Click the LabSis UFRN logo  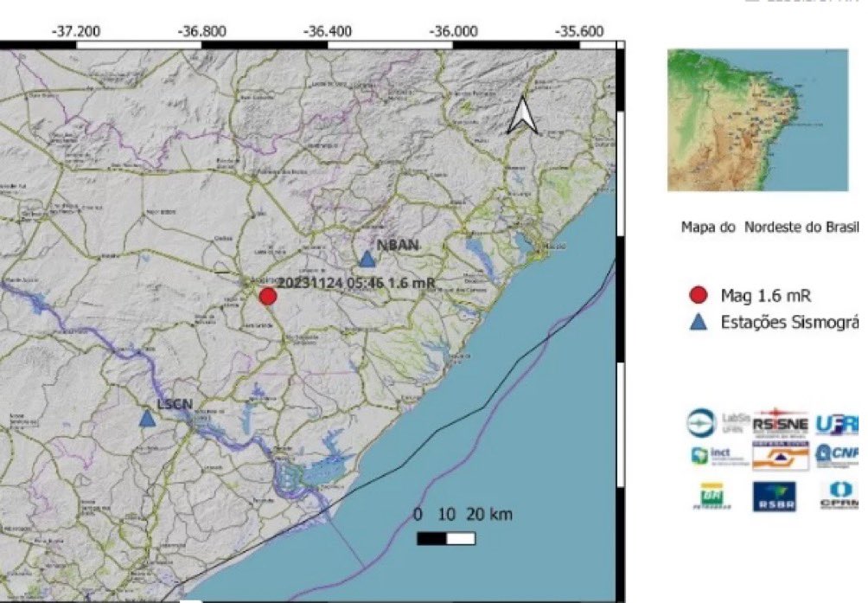(x=718, y=422)
